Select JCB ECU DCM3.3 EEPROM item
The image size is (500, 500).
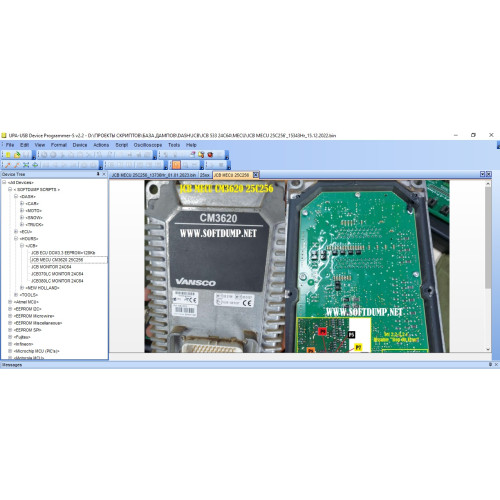(63, 253)
